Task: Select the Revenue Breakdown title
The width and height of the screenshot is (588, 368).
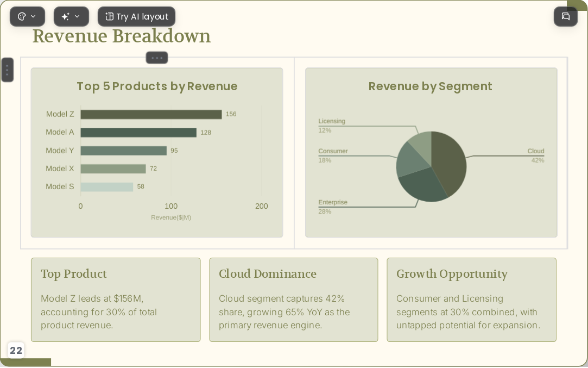Action: (122, 36)
